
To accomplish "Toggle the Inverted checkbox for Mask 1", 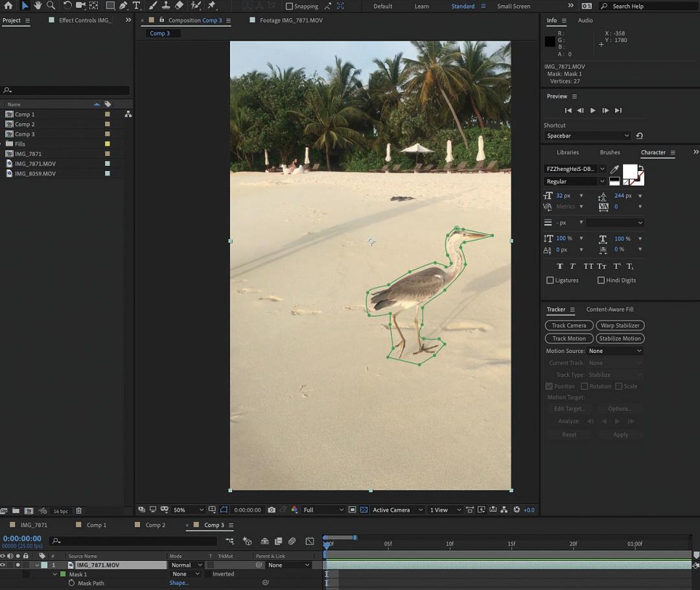I will point(209,574).
